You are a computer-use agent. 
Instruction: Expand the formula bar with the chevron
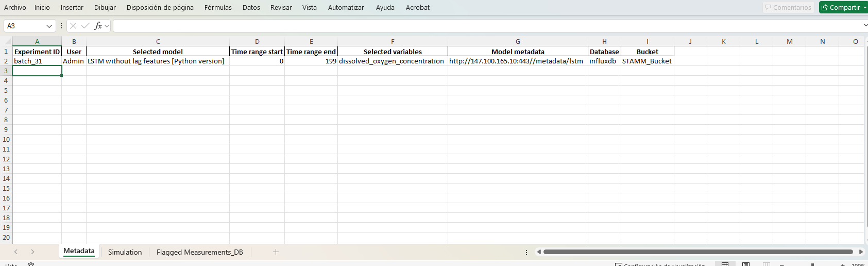pos(865,25)
